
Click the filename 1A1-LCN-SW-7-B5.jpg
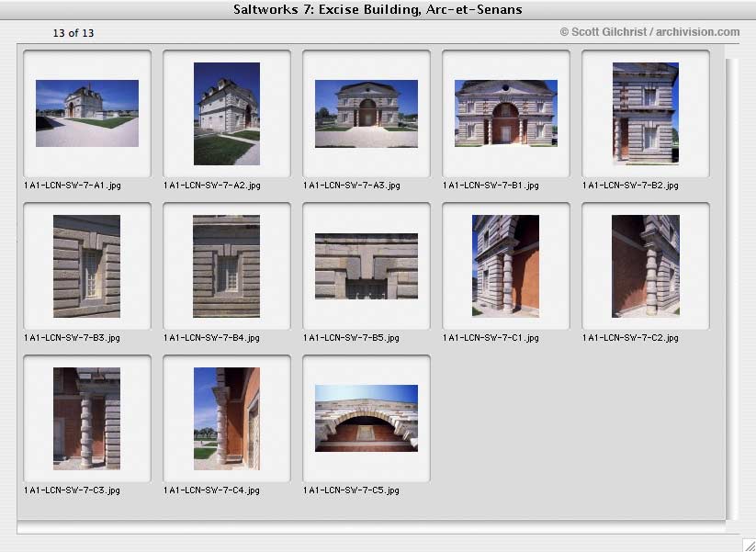(x=351, y=338)
